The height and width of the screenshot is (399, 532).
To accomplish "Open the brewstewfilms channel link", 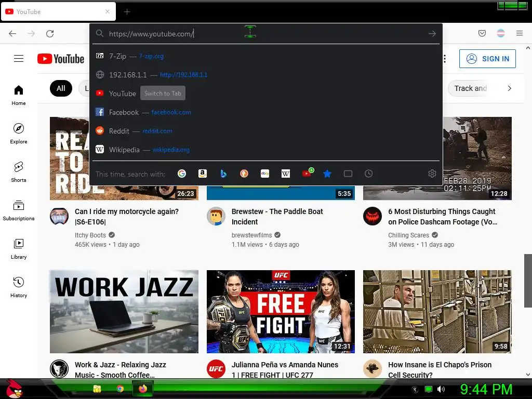I will click(252, 235).
